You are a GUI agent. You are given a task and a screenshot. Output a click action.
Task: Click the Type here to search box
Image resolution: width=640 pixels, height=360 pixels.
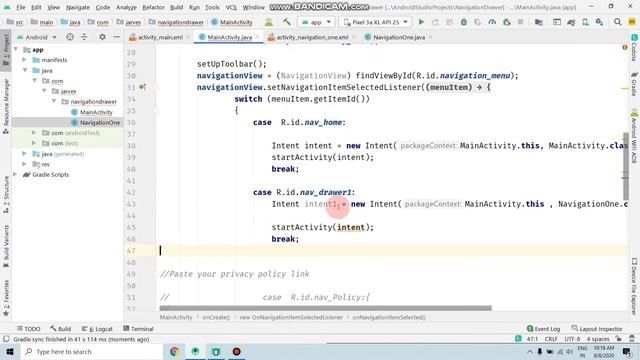(91, 351)
